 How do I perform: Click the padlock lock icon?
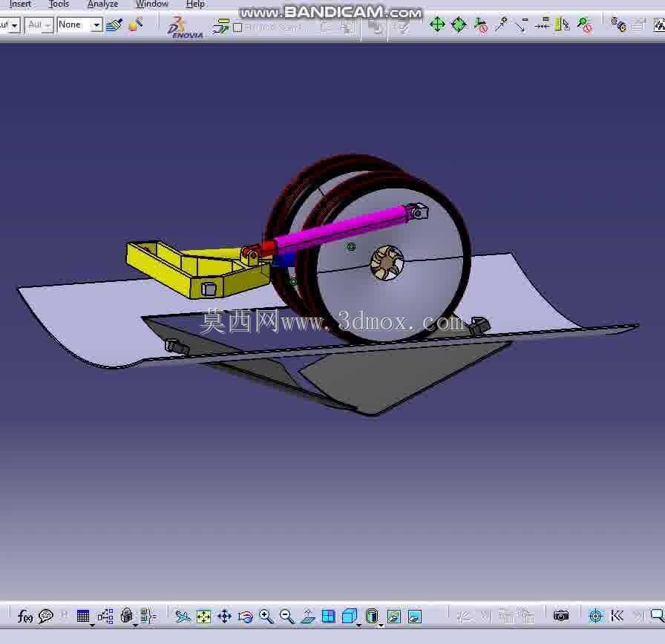pos(126,615)
